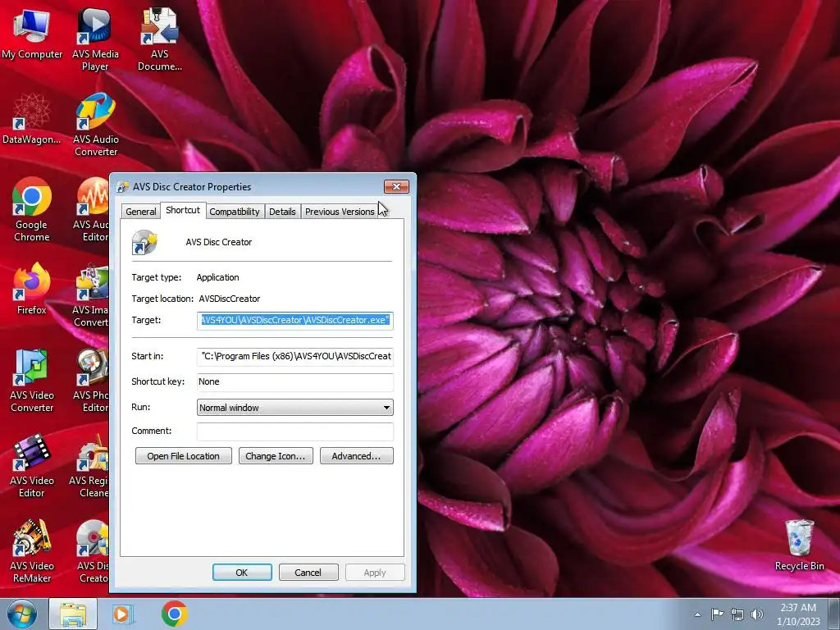Screen dimensions: 840x630
Task: Click the Target input field
Action: [295, 321]
